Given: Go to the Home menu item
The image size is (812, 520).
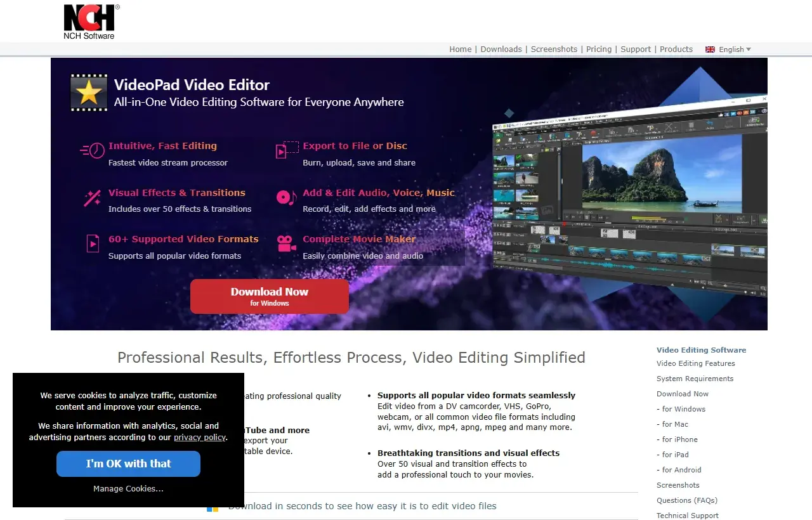Looking at the screenshot, I should pyautogui.click(x=461, y=49).
